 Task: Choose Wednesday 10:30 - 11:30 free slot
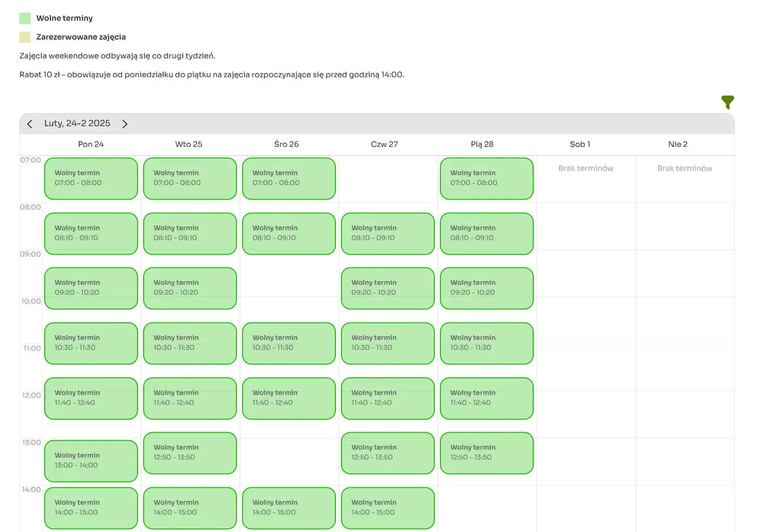pyautogui.click(x=289, y=343)
